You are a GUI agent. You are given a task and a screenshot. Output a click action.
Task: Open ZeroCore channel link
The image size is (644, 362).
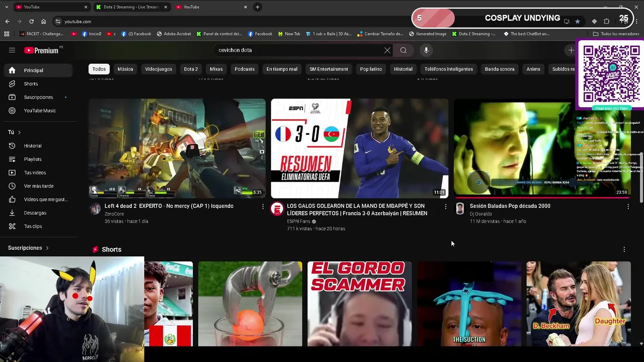pyautogui.click(x=114, y=214)
